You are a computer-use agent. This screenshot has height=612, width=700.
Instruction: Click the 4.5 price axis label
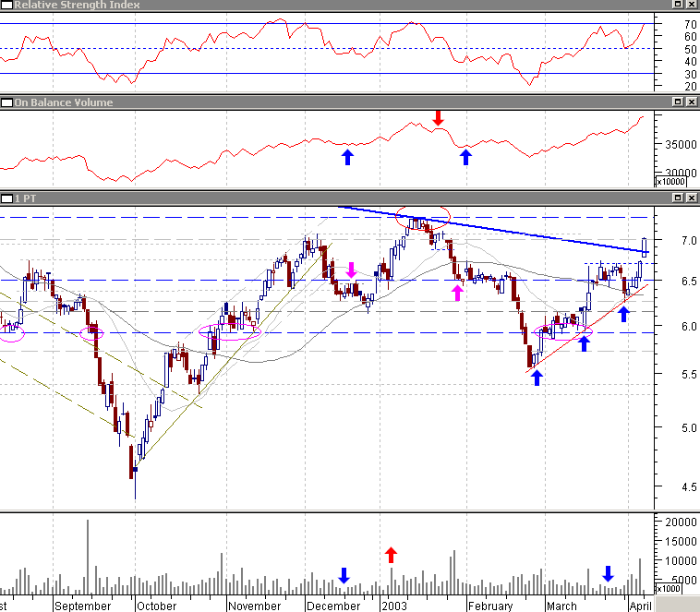689,487
